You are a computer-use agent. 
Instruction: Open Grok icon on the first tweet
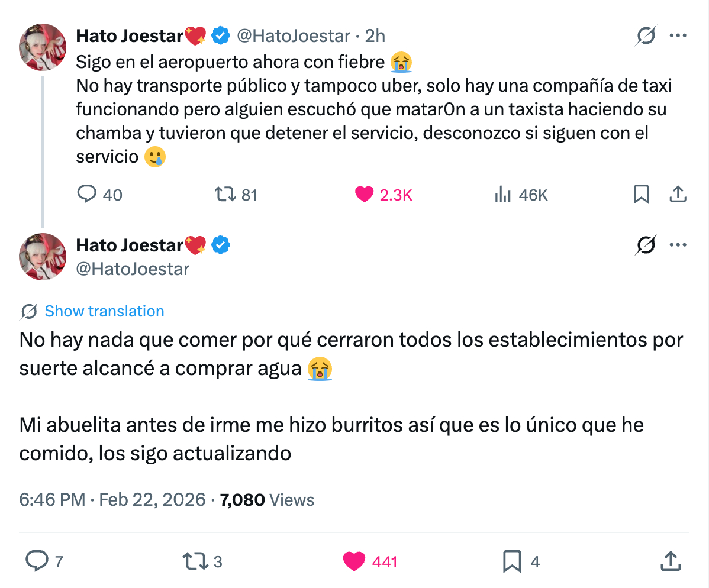(646, 37)
